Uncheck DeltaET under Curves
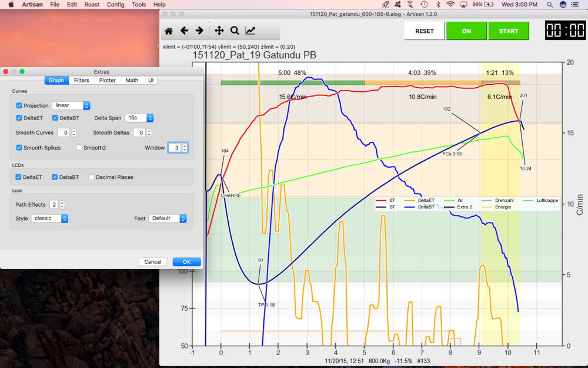 (19, 118)
